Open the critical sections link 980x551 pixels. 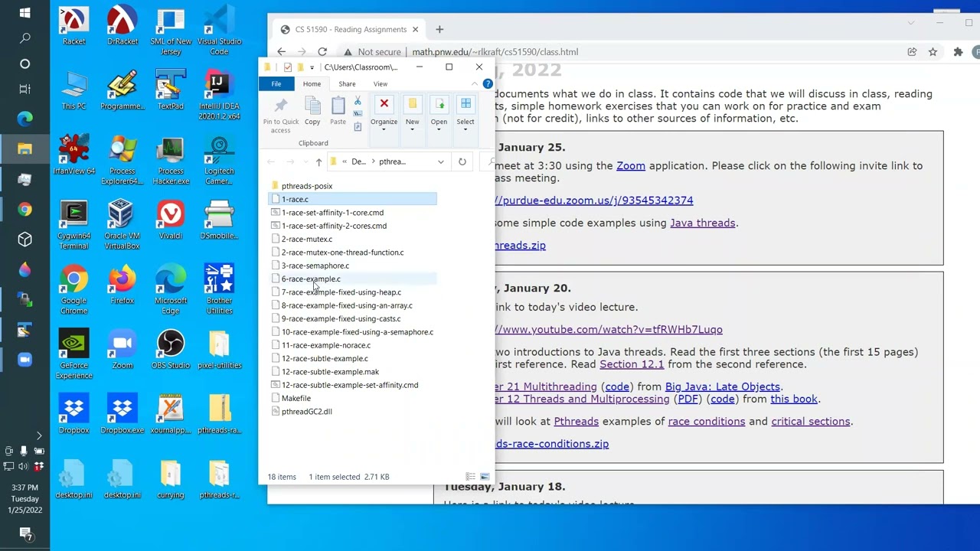811,421
